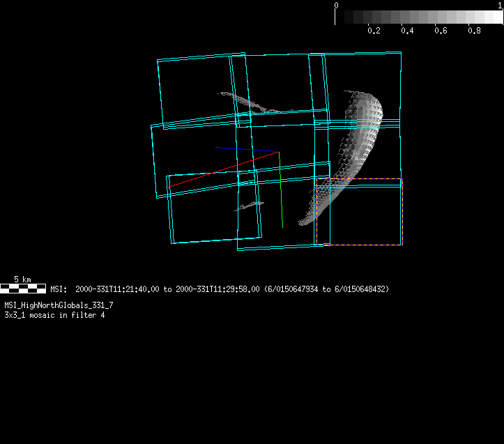Click the checkered 5 km scale bar
Viewport: 504px width, 444px height.
(23, 287)
